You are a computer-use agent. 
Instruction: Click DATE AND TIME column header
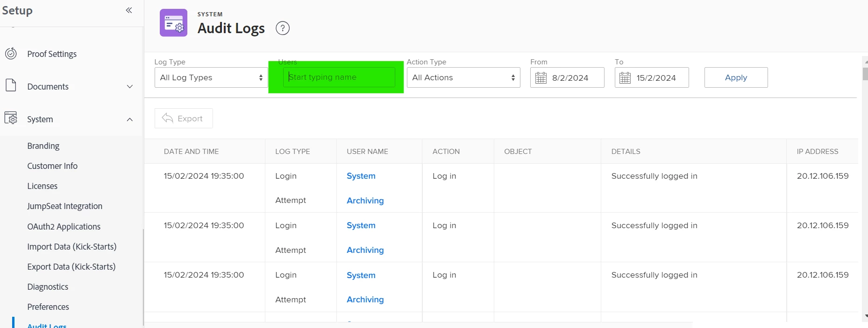click(x=192, y=152)
